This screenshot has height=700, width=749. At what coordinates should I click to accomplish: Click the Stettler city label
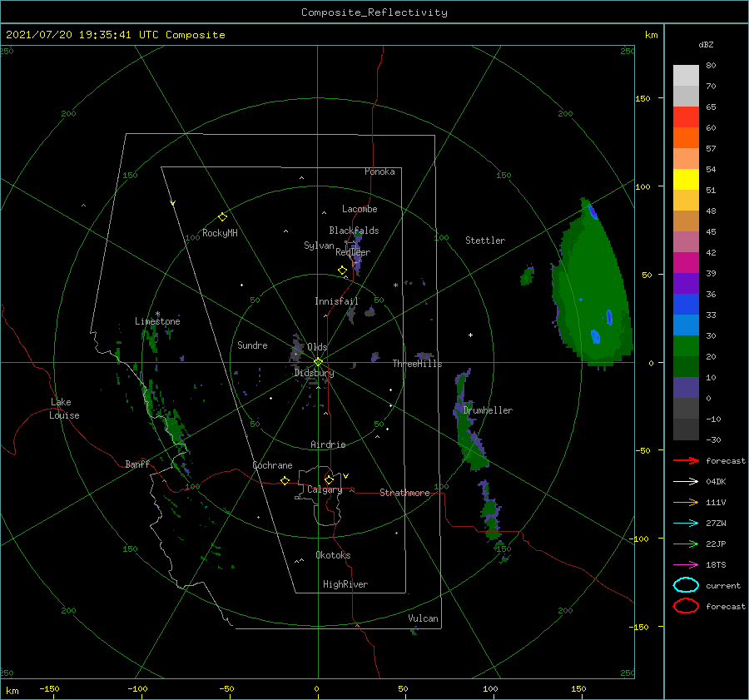click(x=485, y=241)
